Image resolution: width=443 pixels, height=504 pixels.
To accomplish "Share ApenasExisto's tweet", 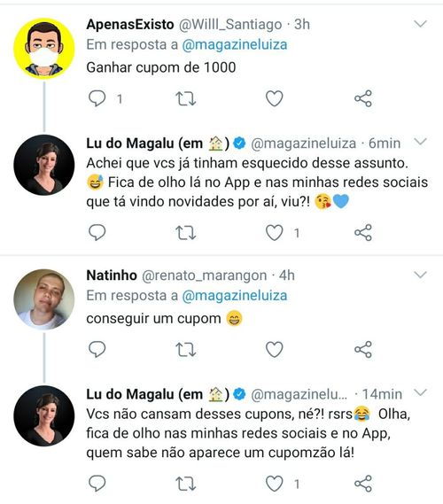I will pyautogui.click(x=363, y=98).
